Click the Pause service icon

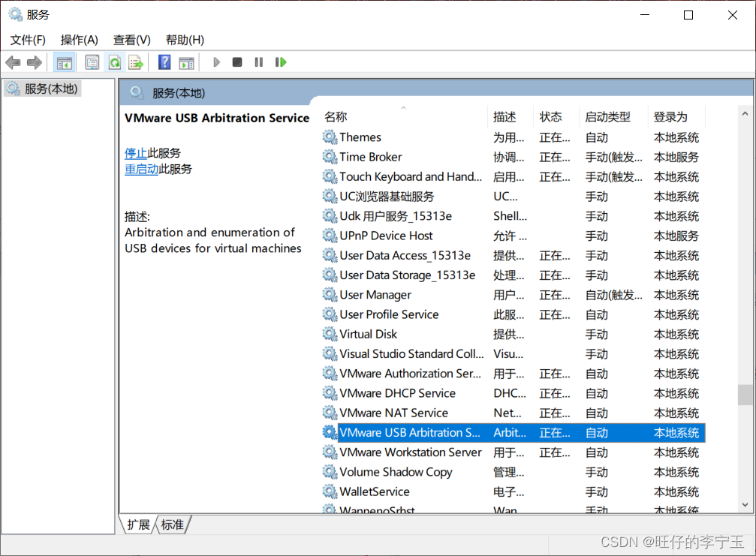pos(259,62)
